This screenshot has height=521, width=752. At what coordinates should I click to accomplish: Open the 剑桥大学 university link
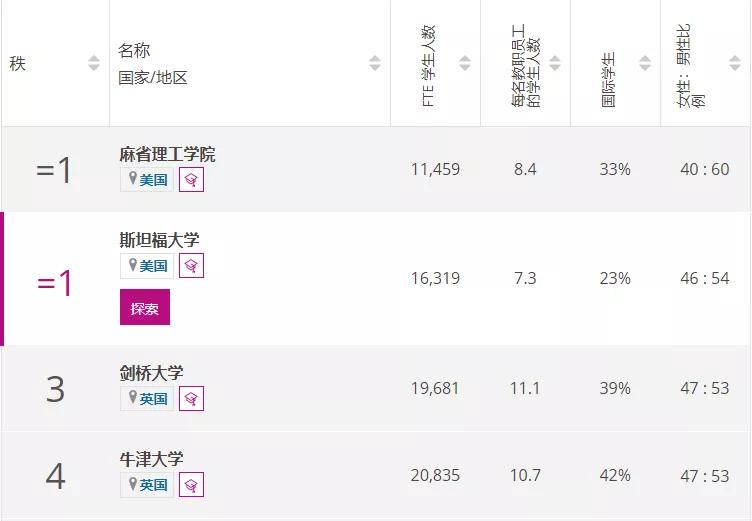[x=151, y=374]
